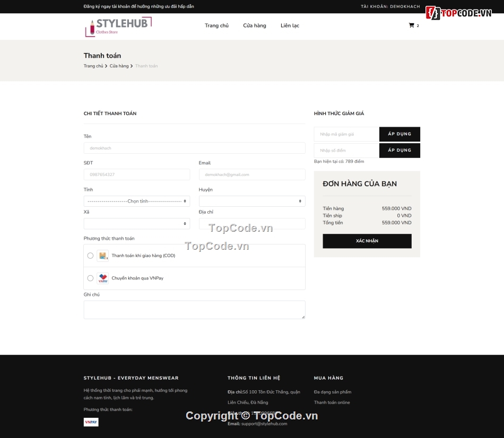Open the Huyện district dropdown
This screenshot has width=504, height=438.
point(251,201)
